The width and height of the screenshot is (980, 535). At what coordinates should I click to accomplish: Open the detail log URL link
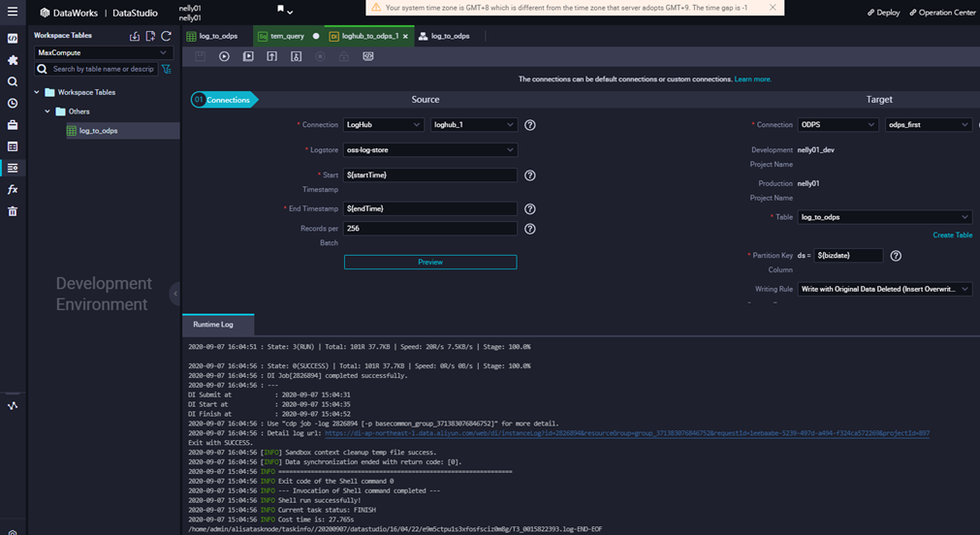click(627, 433)
